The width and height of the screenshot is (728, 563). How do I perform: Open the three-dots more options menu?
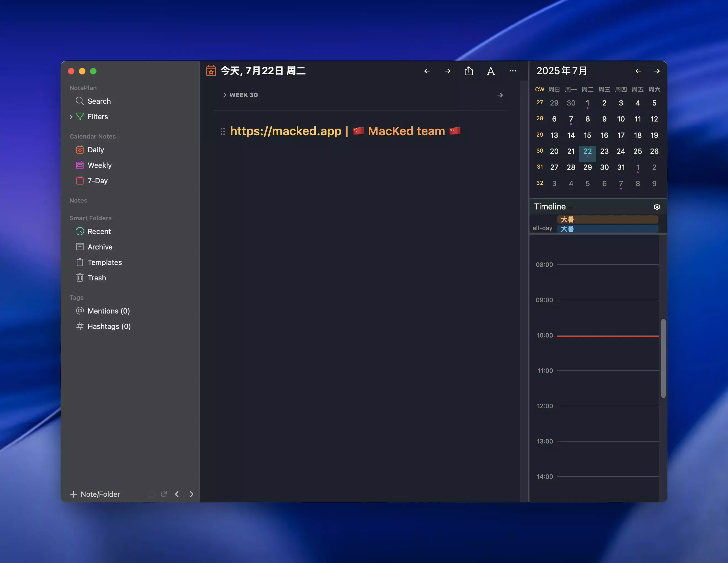click(513, 71)
